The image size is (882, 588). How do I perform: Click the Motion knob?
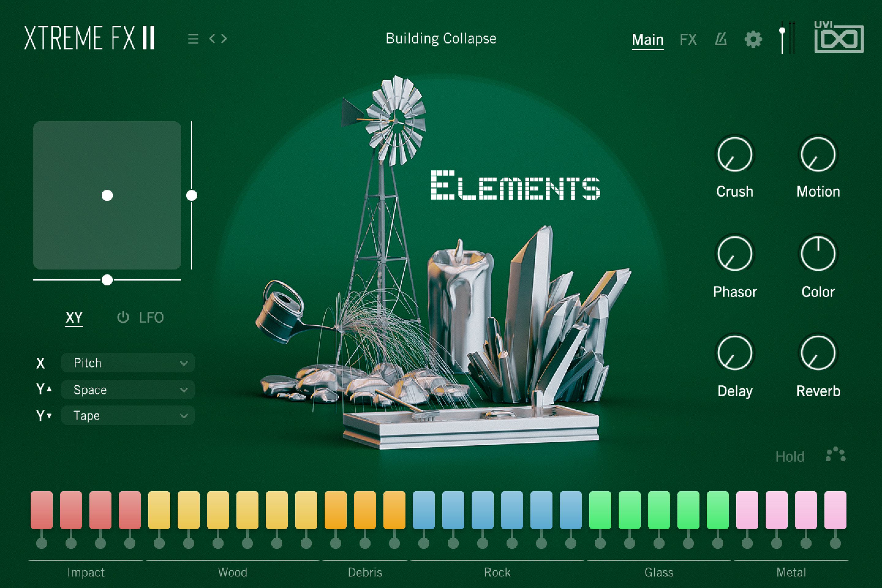818,154
